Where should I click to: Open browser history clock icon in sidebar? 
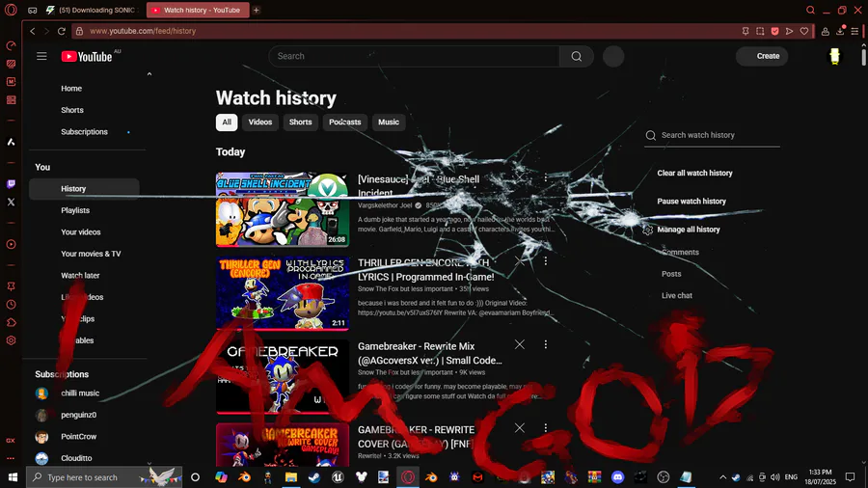11,305
